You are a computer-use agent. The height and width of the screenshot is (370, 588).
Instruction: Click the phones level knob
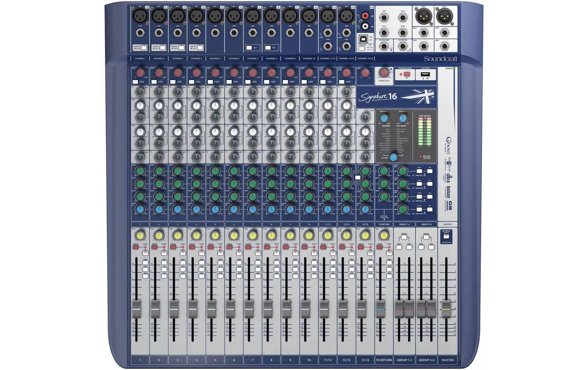384,73
